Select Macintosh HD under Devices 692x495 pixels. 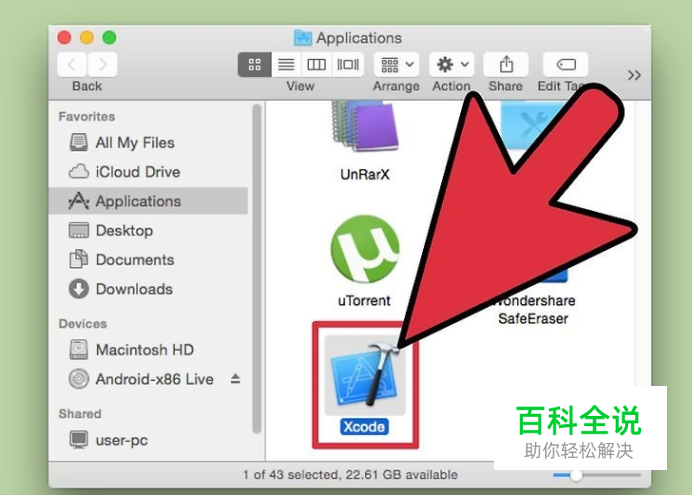click(x=148, y=350)
